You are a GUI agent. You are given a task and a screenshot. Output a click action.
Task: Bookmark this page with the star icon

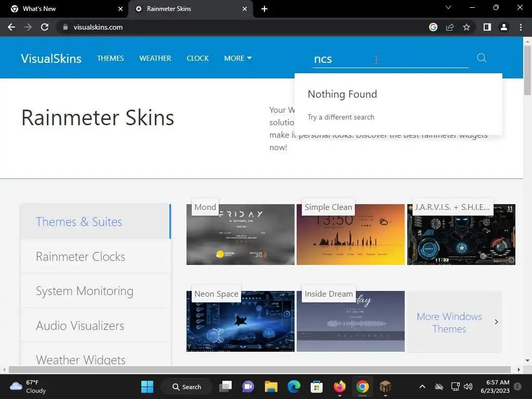(x=467, y=27)
